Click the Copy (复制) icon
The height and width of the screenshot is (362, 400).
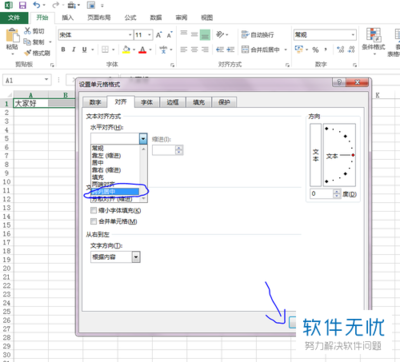[27, 42]
